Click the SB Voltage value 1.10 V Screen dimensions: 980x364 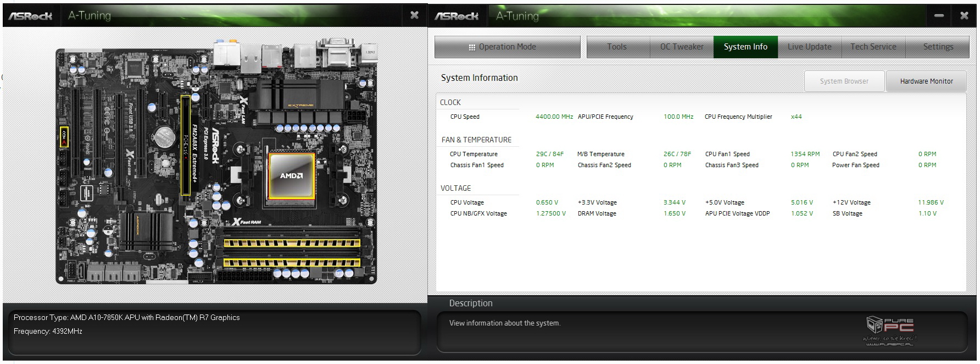click(x=928, y=213)
